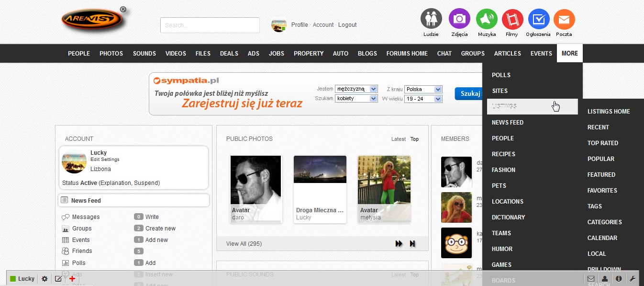Expand the W wieku age dropdown
Screen dimensions: 644x286
423,99
